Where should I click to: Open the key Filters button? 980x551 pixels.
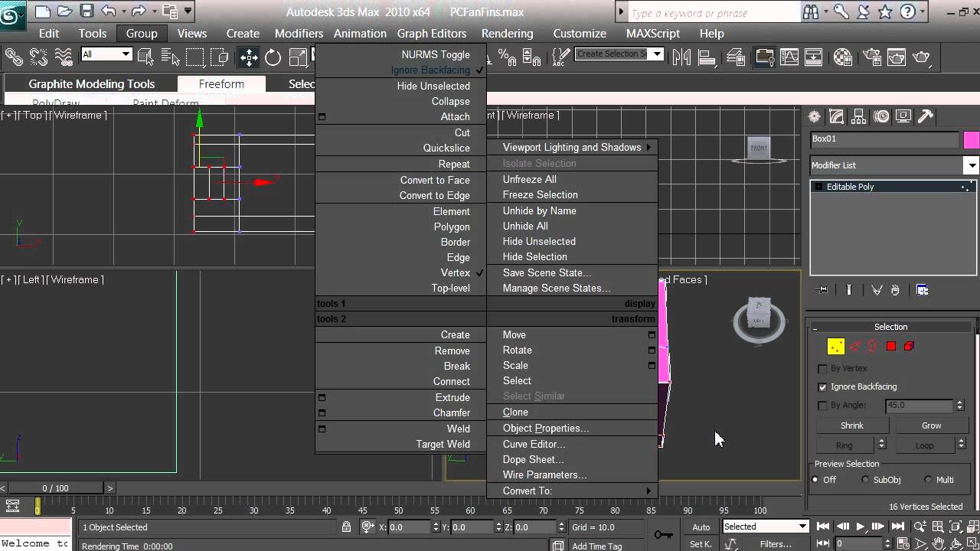tap(776, 544)
